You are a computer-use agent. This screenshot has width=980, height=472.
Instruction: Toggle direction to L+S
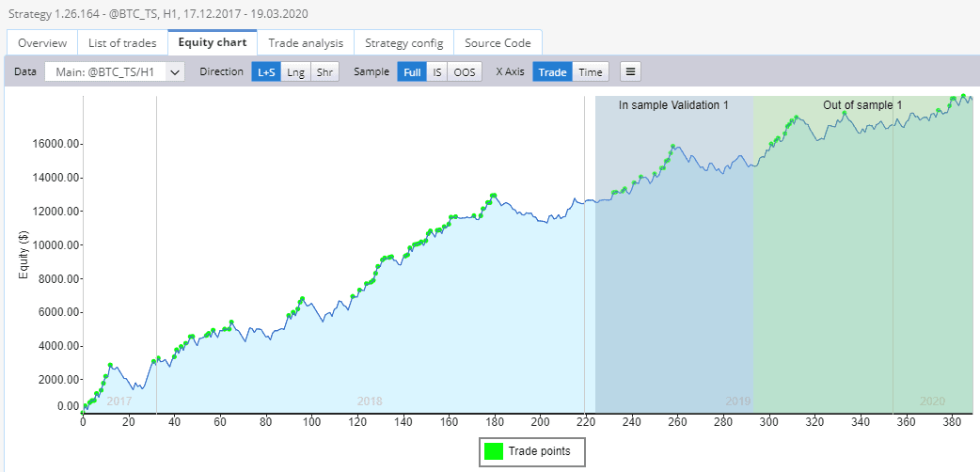coord(266,71)
